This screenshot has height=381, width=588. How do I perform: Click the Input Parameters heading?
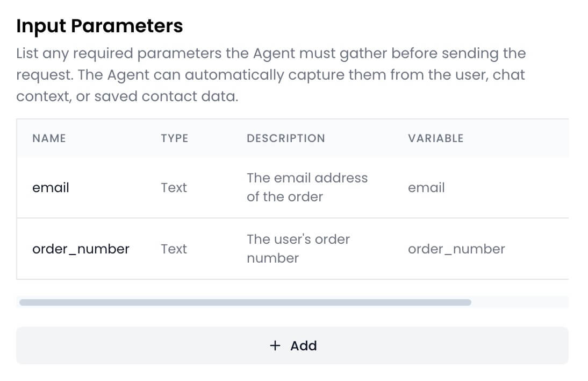click(x=99, y=26)
